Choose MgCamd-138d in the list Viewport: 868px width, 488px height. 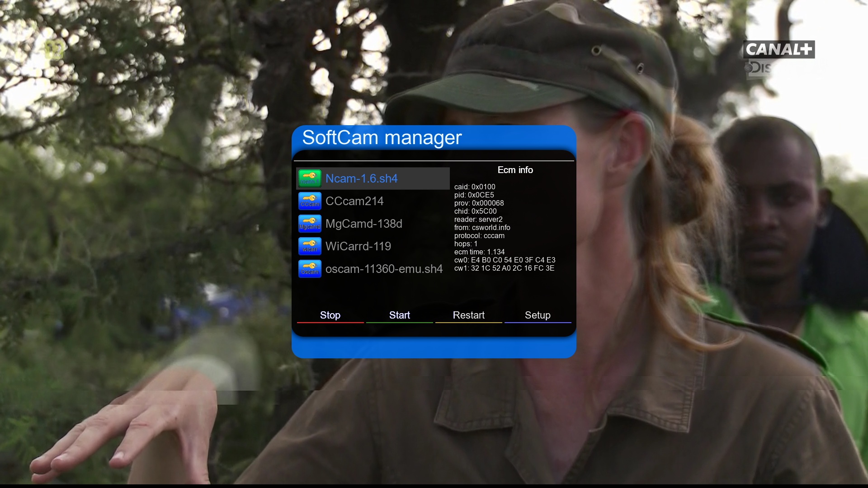pos(363,224)
